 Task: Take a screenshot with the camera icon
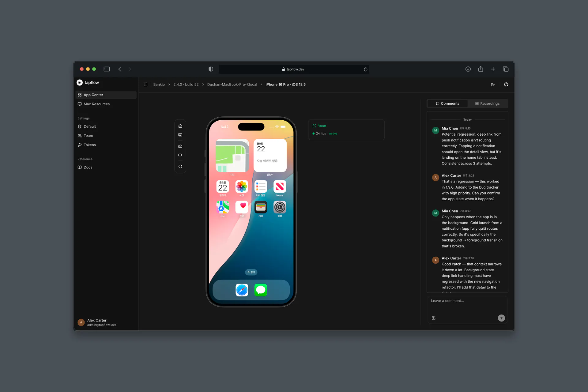coord(180,146)
